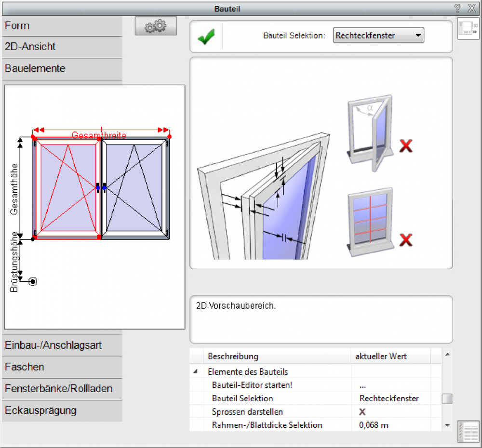Screen dimensions: 482x448
Task: Collapse the Elemente des Bauteils group
Action: 196,372
